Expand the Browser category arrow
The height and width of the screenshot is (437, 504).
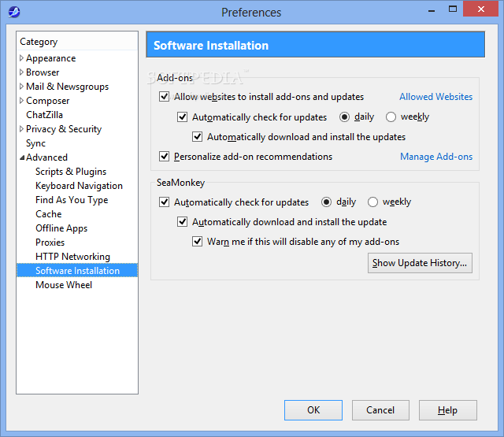(x=21, y=72)
